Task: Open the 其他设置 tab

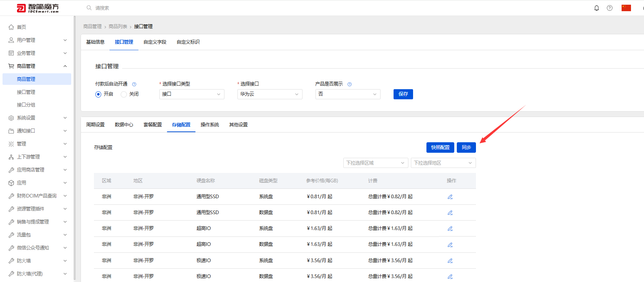Action: (x=239, y=125)
